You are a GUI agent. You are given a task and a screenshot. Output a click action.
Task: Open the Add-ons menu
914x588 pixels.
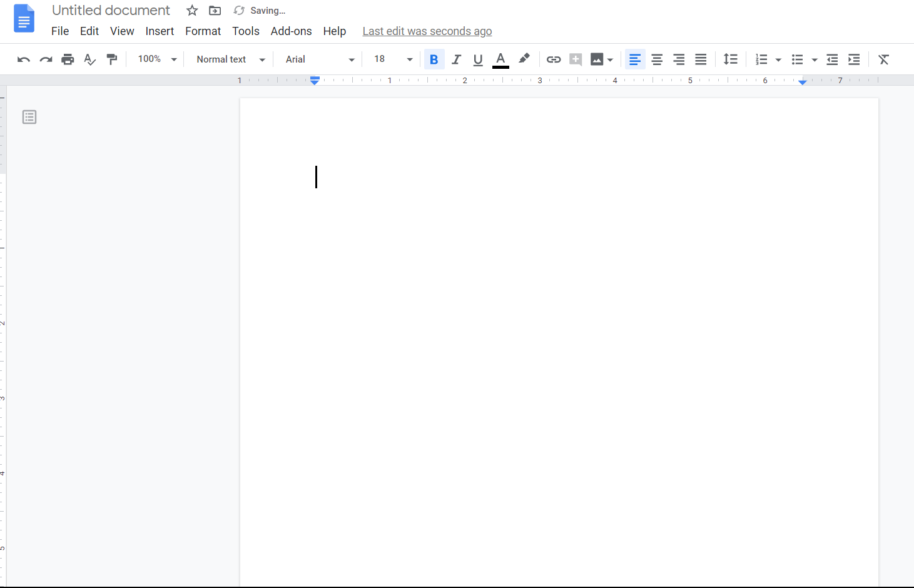(x=291, y=31)
